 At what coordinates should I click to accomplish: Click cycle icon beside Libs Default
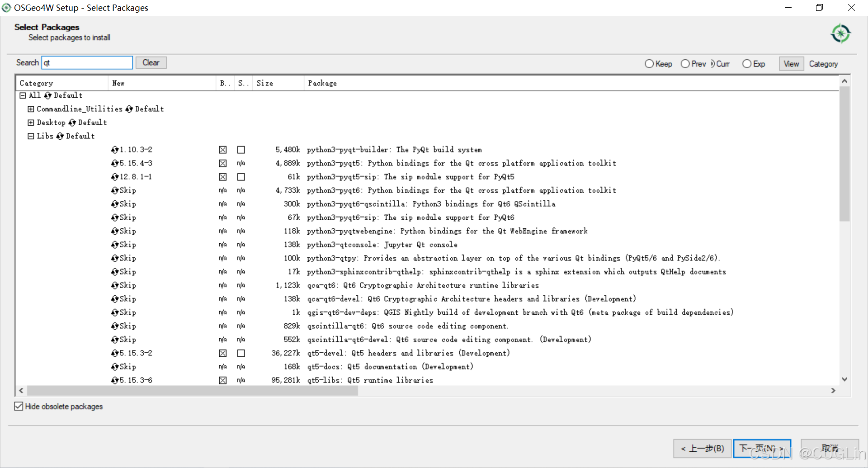click(x=60, y=136)
